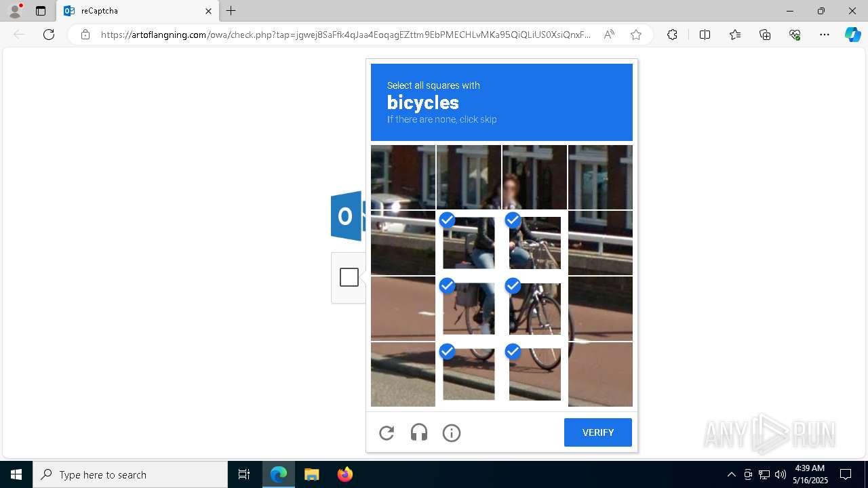The width and height of the screenshot is (868, 488).
Task: Select the top tile with blurred face
Action: pyautogui.click(x=534, y=177)
